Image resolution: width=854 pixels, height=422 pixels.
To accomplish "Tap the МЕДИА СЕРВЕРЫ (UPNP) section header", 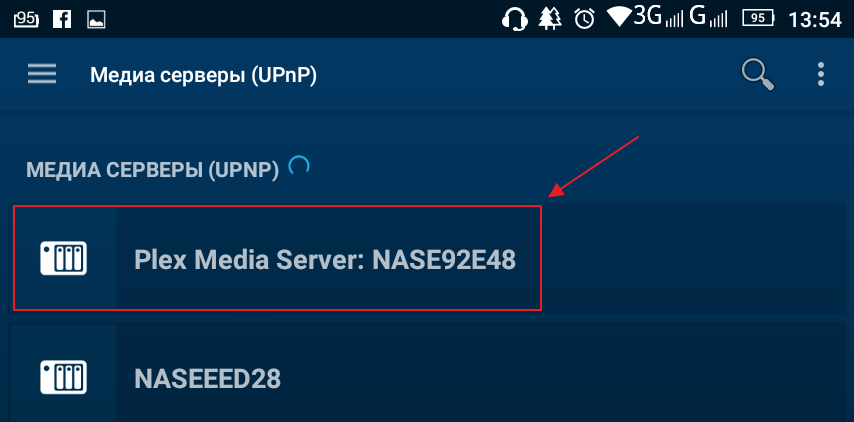I will point(152,170).
